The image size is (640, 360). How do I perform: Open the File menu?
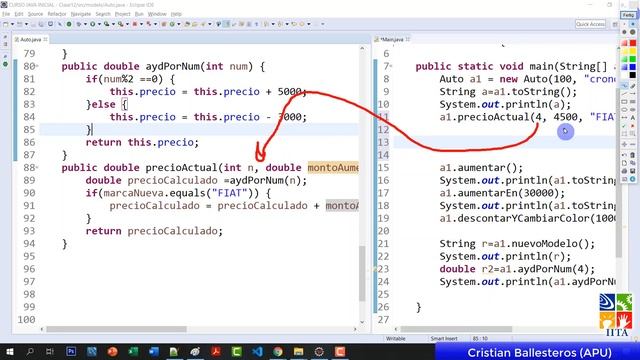coord(6,14)
